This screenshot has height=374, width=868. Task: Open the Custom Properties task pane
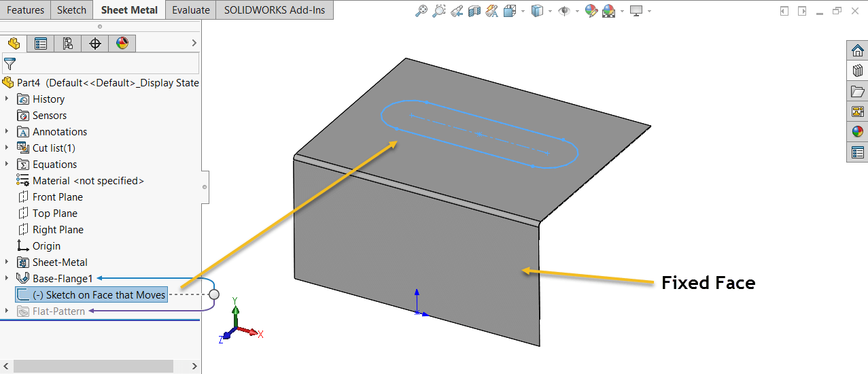click(857, 152)
